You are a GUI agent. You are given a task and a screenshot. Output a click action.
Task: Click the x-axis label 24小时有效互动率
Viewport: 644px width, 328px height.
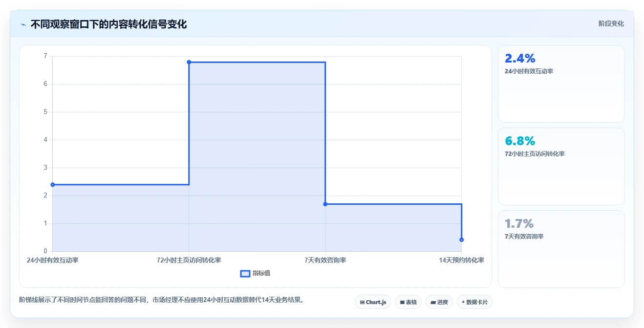pyautogui.click(x=53, y=260)
